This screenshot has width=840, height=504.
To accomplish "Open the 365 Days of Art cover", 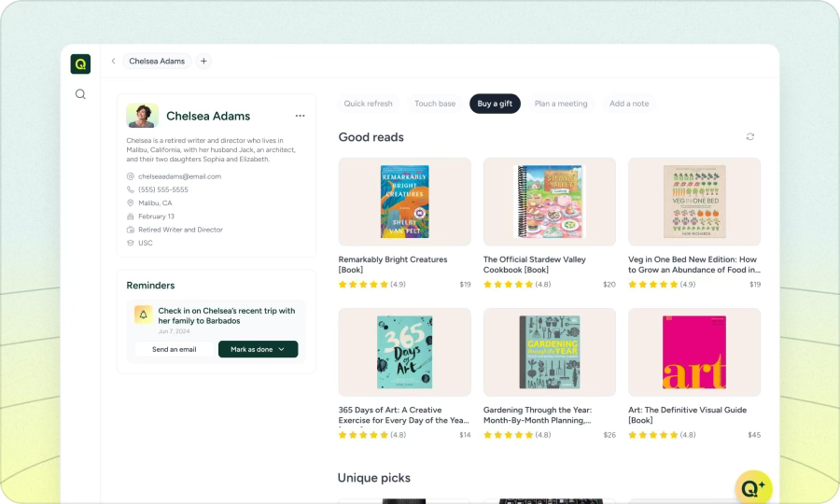I will coord(404,353).
